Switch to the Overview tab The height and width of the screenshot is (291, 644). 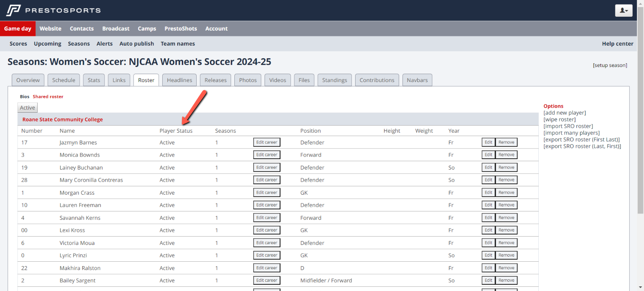(x=28, y=80)
